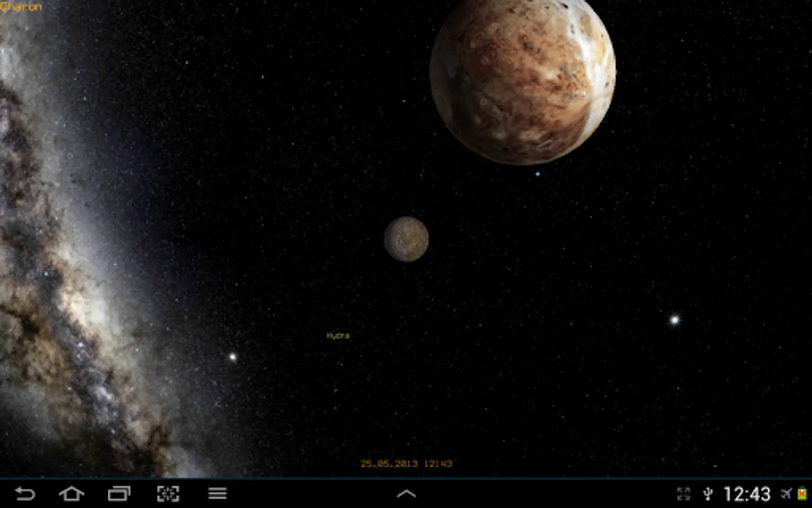Tap the fullscreen brackets status icon
This screenshot has width=812, height=508.
point(683,494)
